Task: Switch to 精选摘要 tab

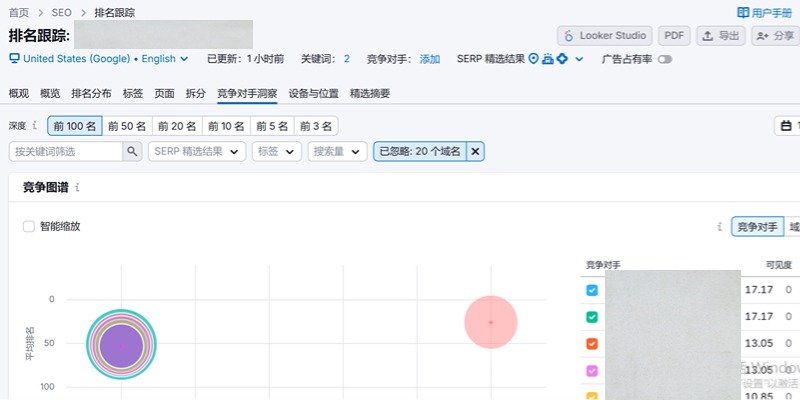Action: (370, 93)
